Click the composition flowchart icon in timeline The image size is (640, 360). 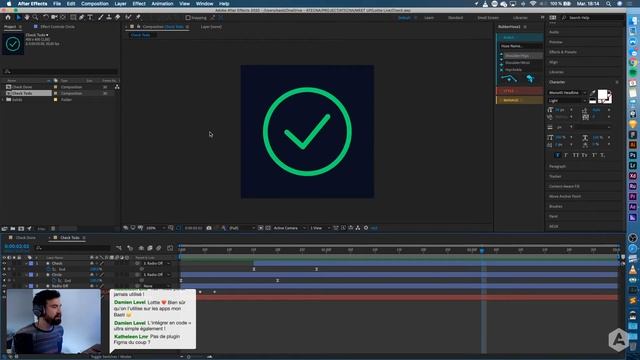pos(119,248)
